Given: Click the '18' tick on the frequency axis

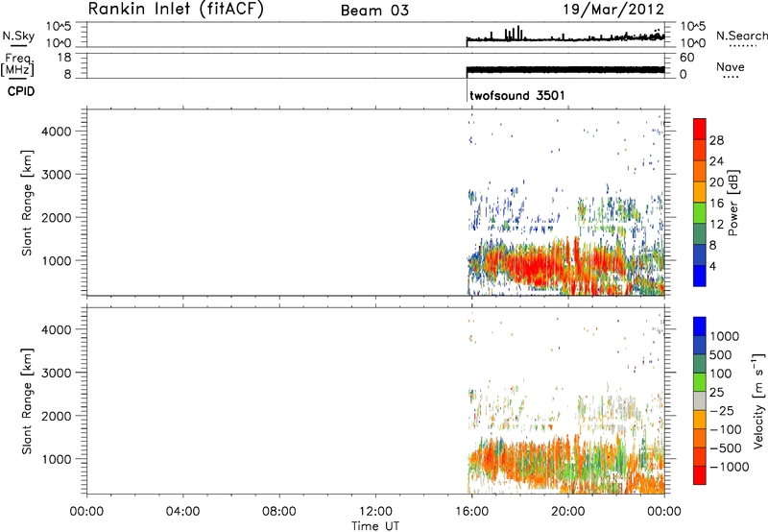Looking at the screenshot, I should [x=64, y=58].
